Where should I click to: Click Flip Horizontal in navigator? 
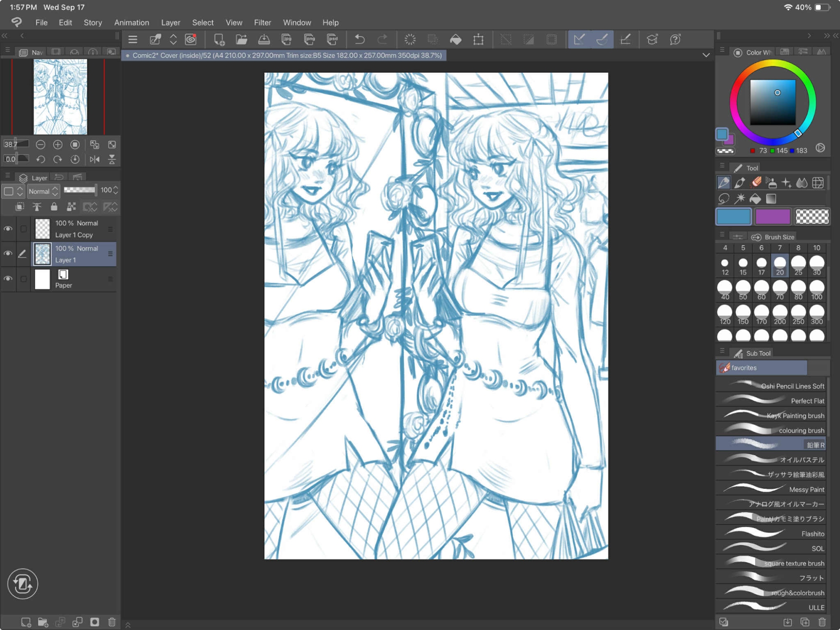[94, 159]
